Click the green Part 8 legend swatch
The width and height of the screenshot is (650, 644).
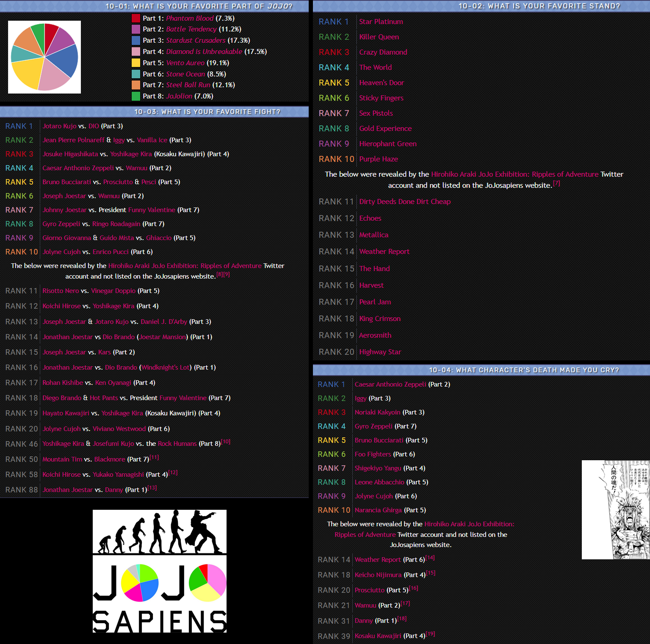(x=136, y=96)
